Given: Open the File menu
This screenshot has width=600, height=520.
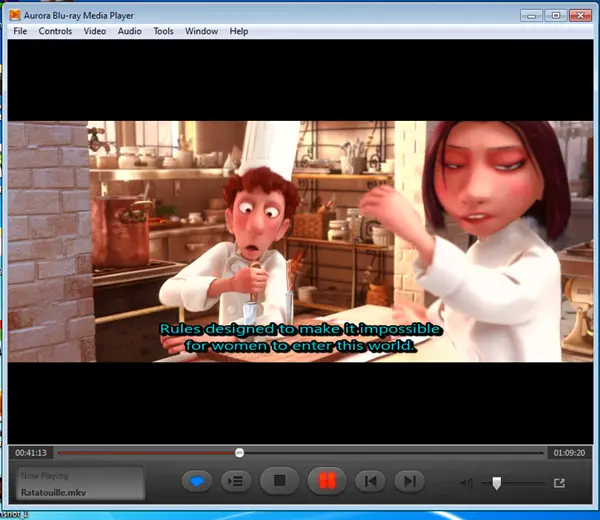Looking at the screenshot, I should tap(19, 31).
